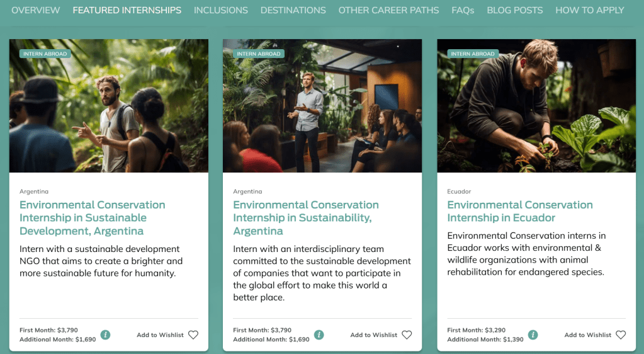644x354 pixels.
Task: Click heart icon on Sustainable Development card
Action: point(193,335)
